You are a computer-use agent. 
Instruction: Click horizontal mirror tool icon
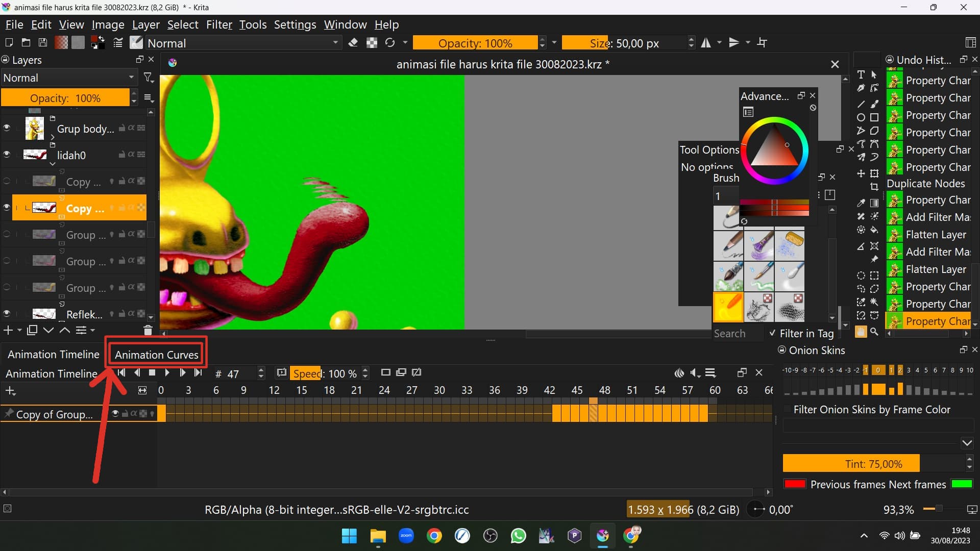706,43
